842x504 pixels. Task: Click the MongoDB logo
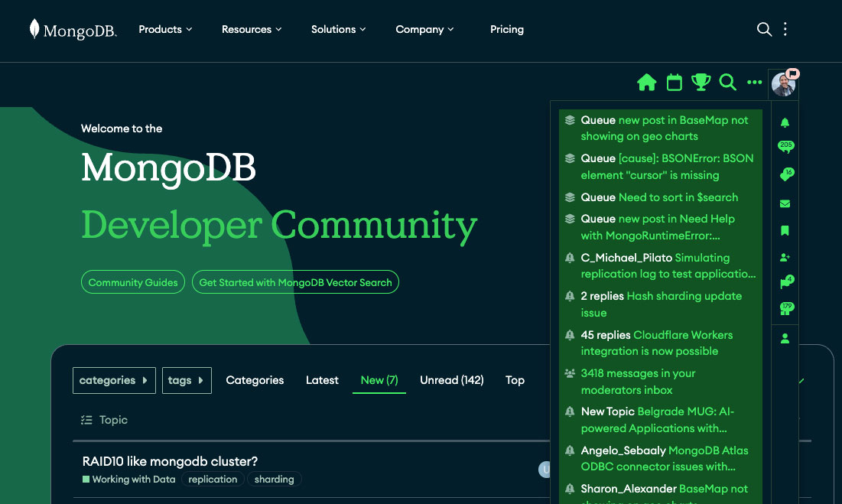73,30
